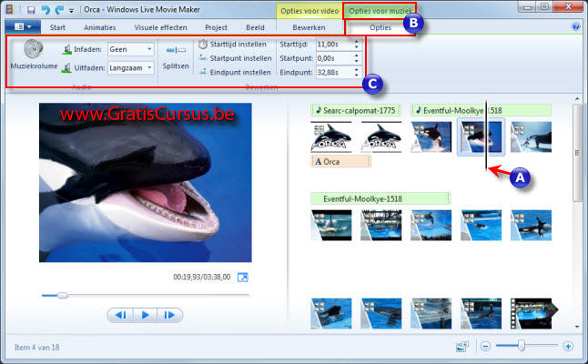This screenshot has height=364, width=588.
Task: Select the second-row Eventful-Moolkye-1518 music bar
Action: pyautogui.click(x=380, y=198)
